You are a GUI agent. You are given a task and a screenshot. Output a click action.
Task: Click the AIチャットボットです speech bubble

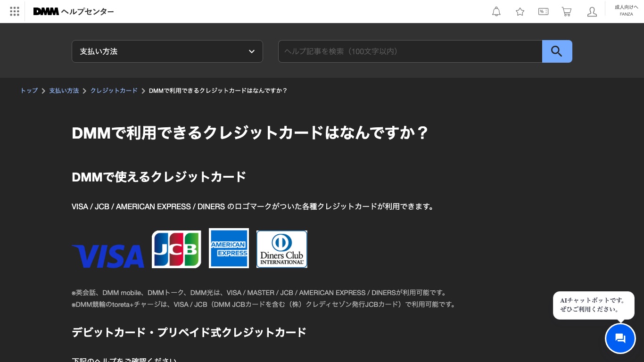pos(594,305)
